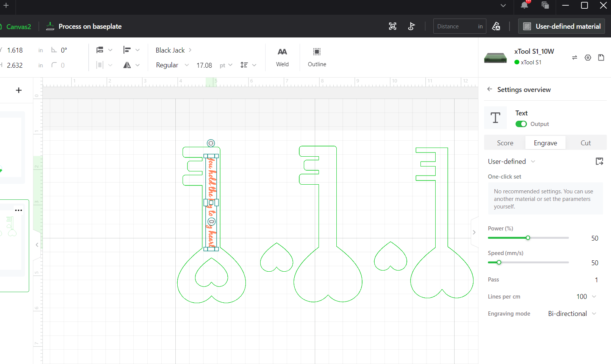The width and height of the screenshot is (611, 364).
Task: Select the small heart between keys
Action: 277,258
